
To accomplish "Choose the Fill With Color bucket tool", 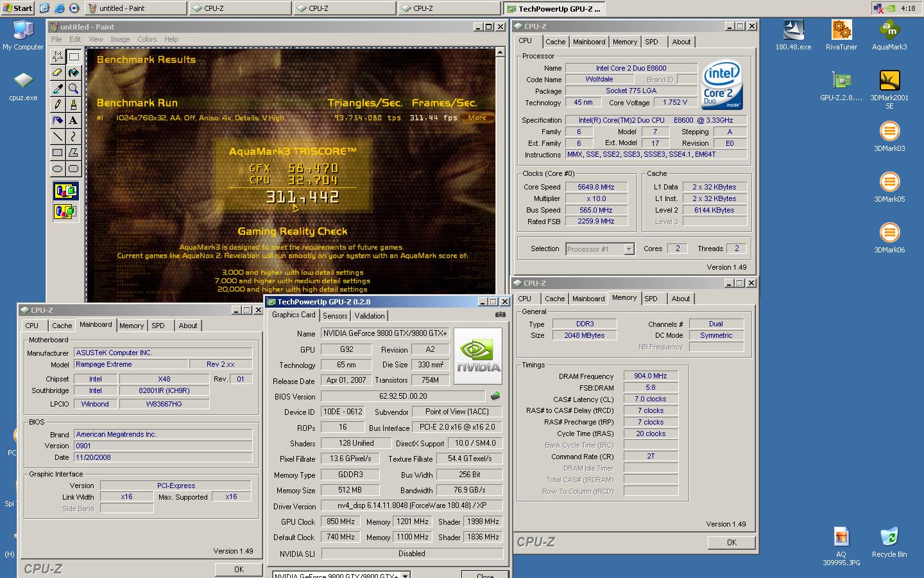I will [74, 73].
